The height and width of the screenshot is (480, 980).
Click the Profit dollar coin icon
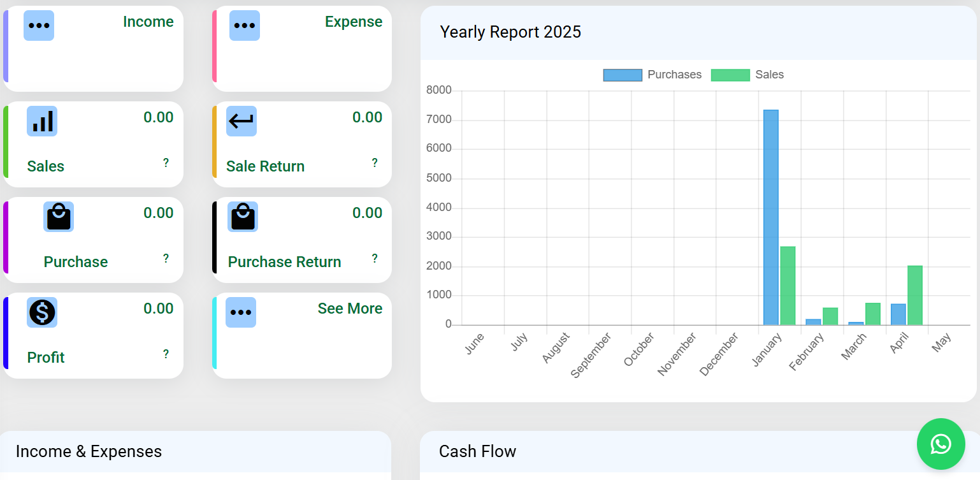click(x=42, y=312)
